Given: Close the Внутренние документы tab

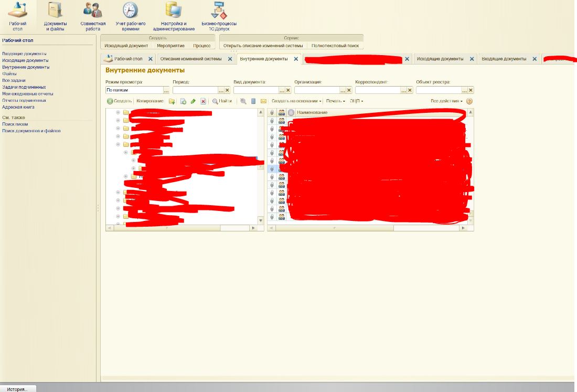Looking at the screenshot, I should pos(296,59).
